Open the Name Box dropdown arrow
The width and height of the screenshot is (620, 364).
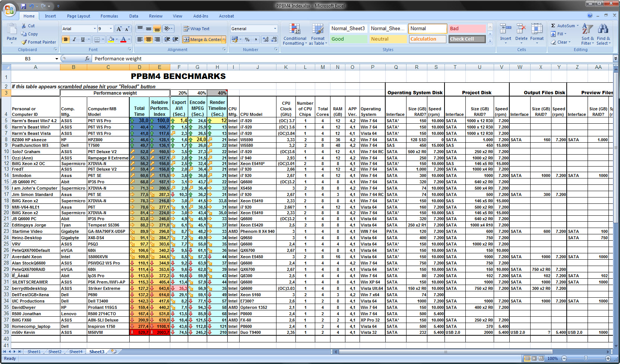(x=57, y=59)
